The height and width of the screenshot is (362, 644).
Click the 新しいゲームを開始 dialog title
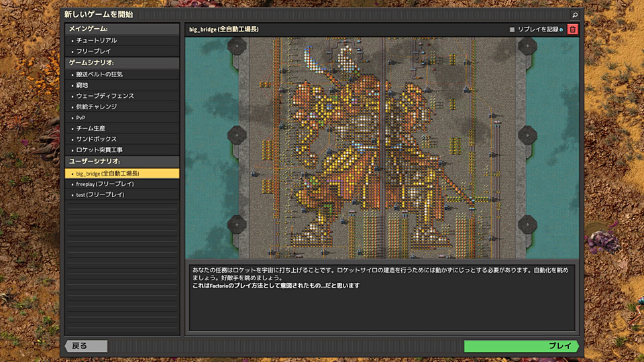99,14
